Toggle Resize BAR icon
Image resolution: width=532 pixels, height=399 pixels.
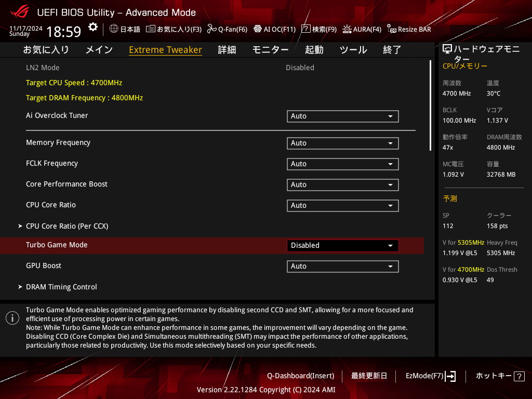[x=392, y=29]
